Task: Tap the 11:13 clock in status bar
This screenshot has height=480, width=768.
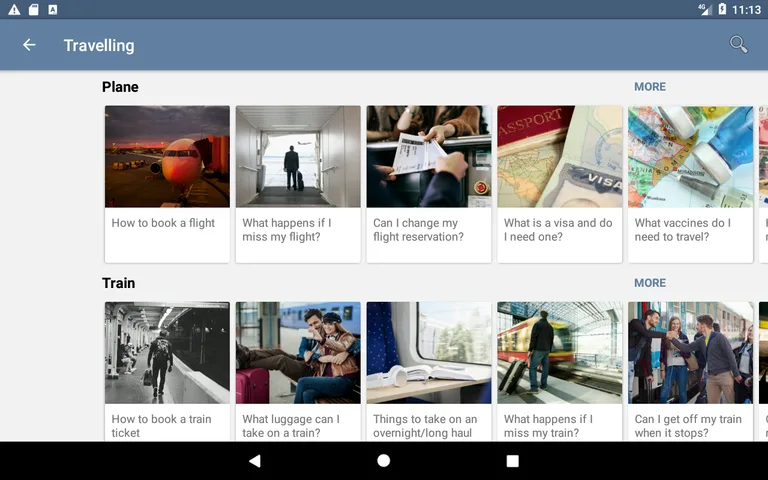Action: (746, 9)
